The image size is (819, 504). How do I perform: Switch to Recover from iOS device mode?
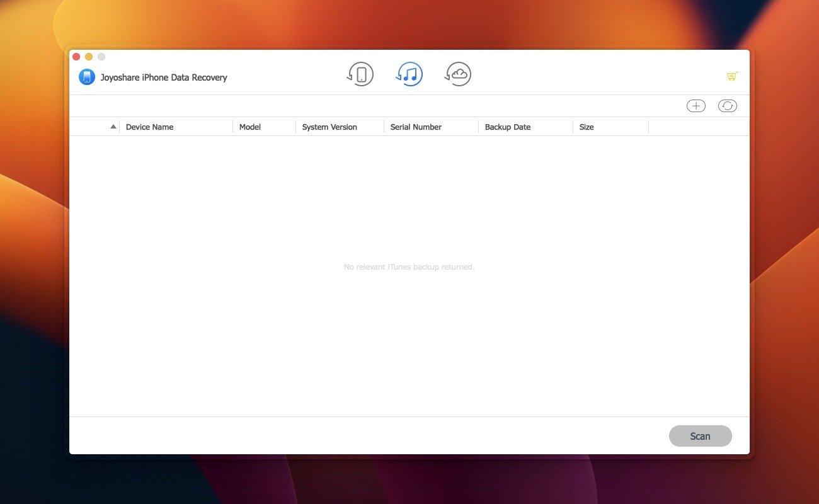(x=360, y=74)
